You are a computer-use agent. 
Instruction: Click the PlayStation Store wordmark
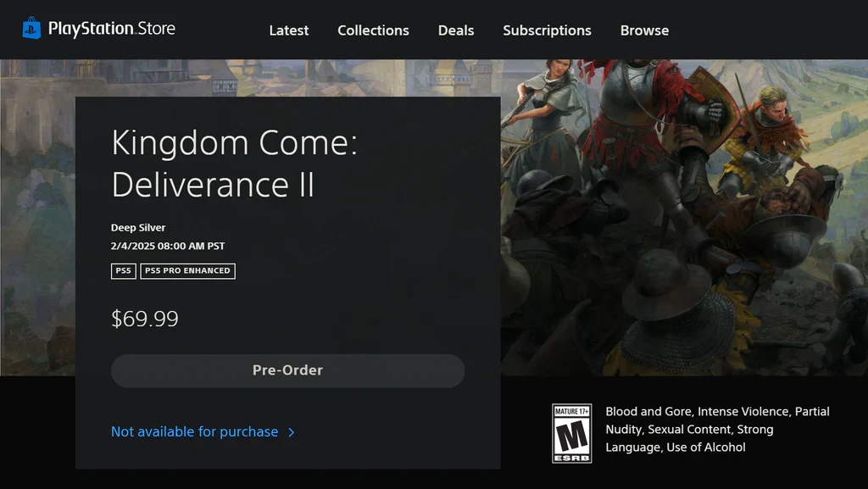click(x=111, y=29)
